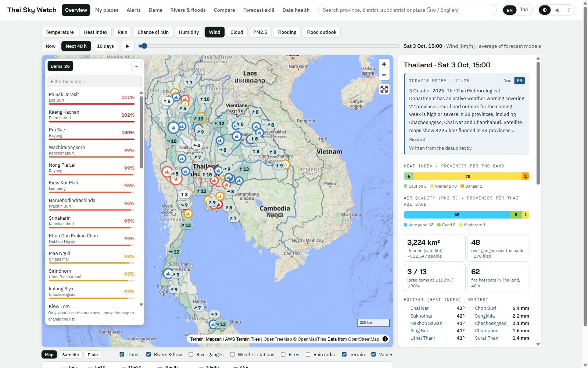
Task: Focus the province search field
Action: coord(407,10)
